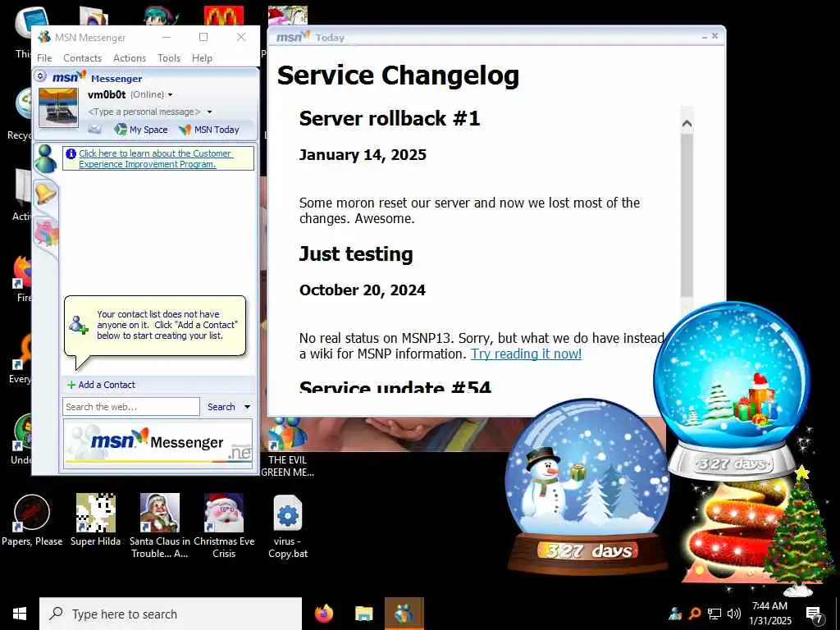This screenshot has width=840, height=630.
Task: Open File Explorer from the taskbar
Action: pyautogui.click(x=363, y=614)
